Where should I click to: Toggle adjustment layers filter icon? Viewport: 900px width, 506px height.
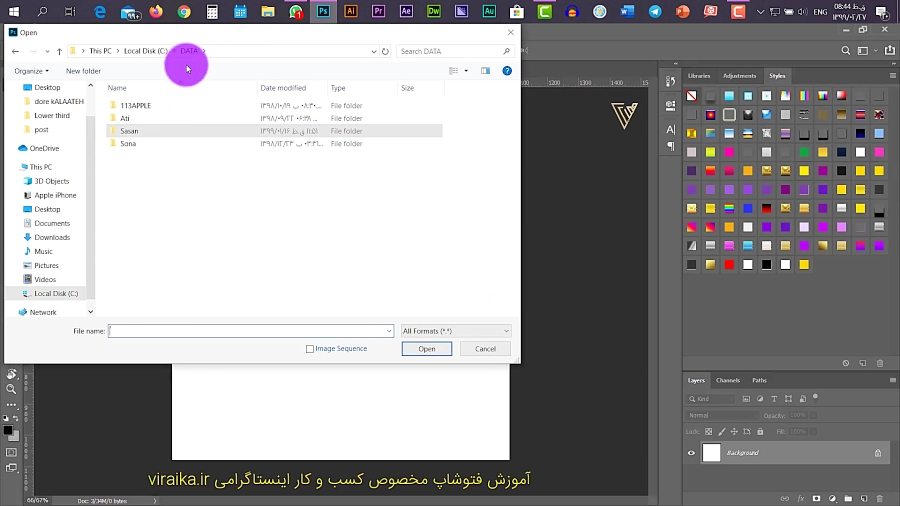coord(760,399)
